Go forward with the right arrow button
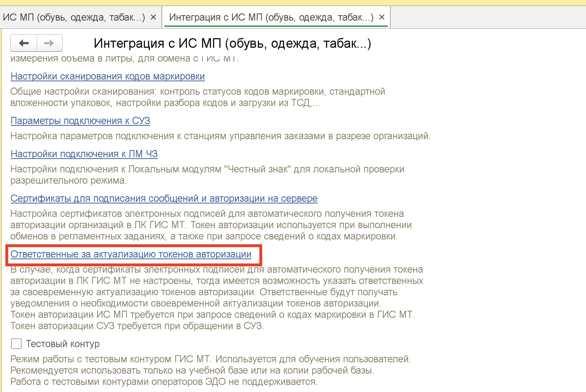586x392 pixels. tap(49, 43)
